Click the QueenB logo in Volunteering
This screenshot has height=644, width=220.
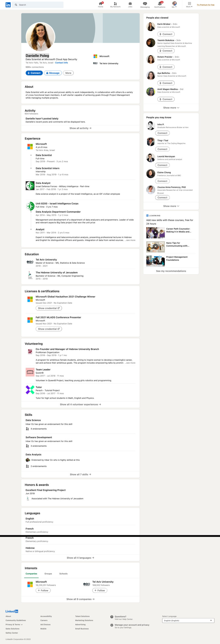[x=30, y=372]
